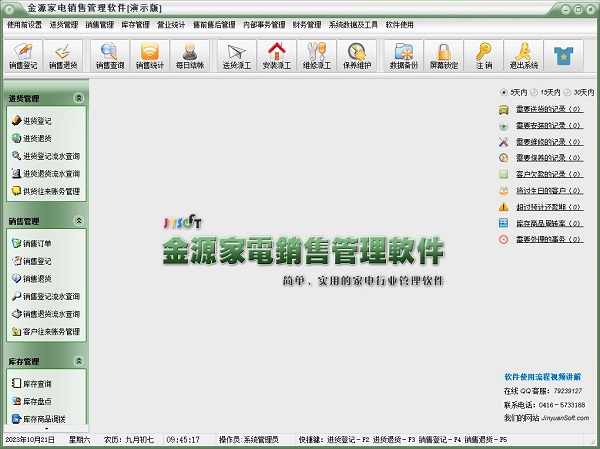Collapse the 库存管理 sidebar panel
600x449 pixels.
(x=77, y=361)
